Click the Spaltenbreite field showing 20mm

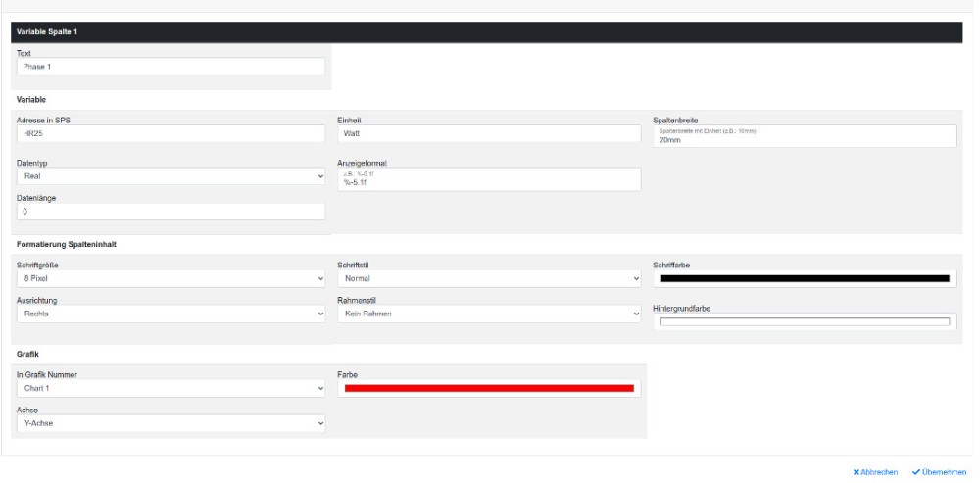tap(804, 138)
